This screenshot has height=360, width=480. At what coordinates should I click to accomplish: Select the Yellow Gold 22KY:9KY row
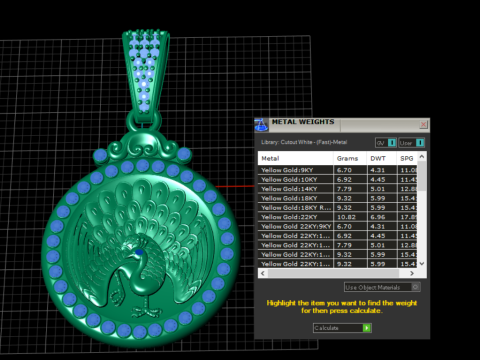337,226
